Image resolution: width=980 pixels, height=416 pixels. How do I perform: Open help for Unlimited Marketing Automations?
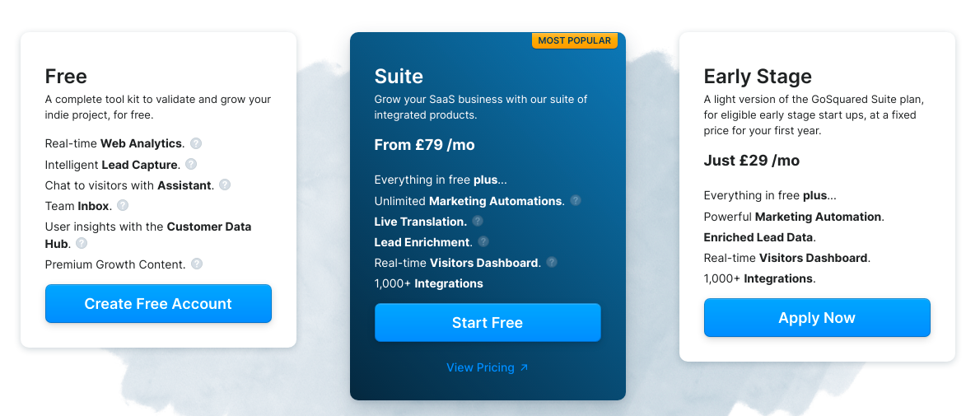(576, 200)
